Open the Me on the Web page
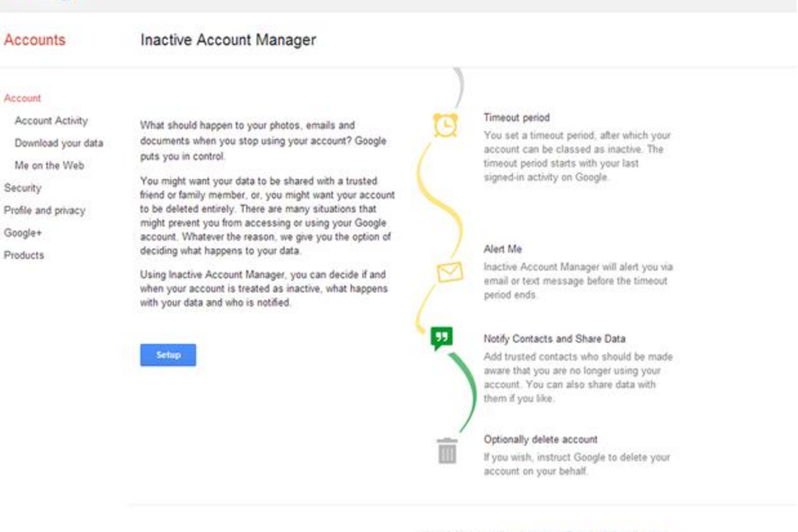Viewport: 798px width, 532px height. pyautogui.click(x=49, y=165)
